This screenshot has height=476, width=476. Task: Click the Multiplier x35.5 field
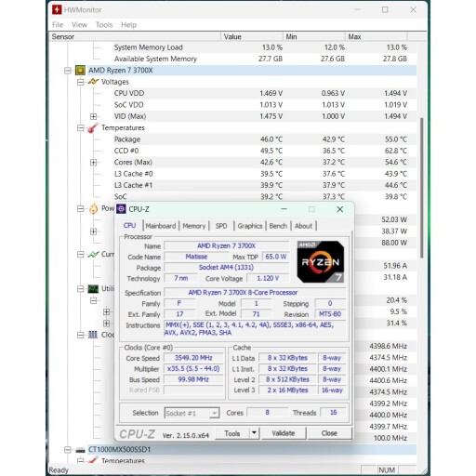coord(193,369)
